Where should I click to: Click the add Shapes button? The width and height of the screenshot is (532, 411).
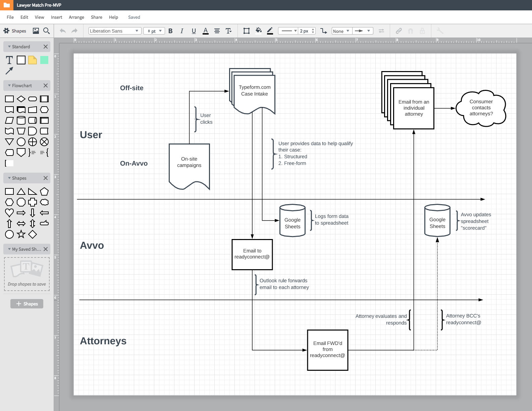pyautogui.click(x=27, y=304)
